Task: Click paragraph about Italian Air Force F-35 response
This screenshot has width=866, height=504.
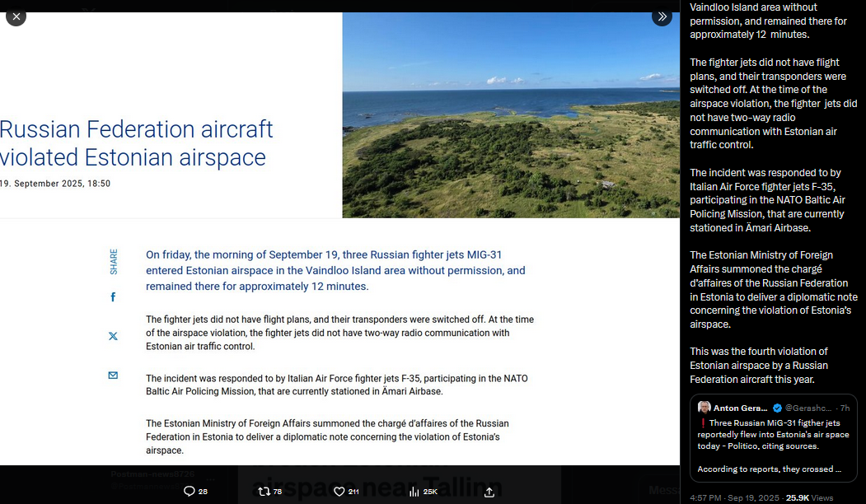Action: point(337,385)
